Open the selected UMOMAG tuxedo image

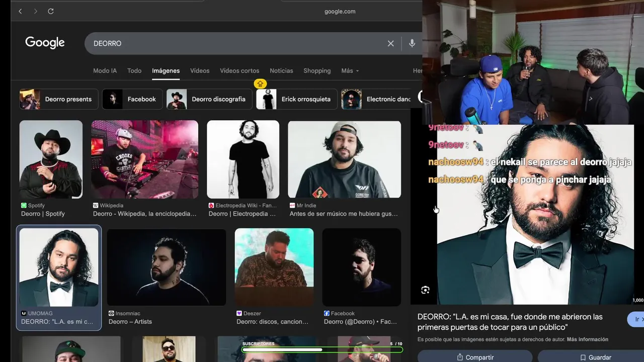click(59, 267)
